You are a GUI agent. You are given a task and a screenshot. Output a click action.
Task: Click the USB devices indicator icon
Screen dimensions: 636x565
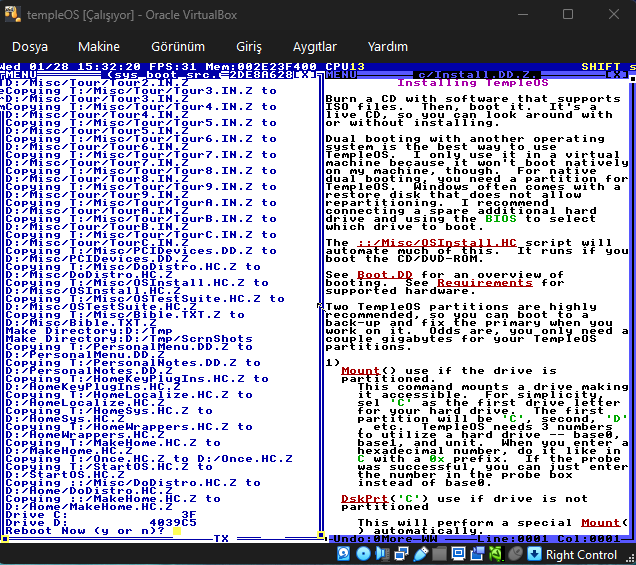[x=420, y=554]
